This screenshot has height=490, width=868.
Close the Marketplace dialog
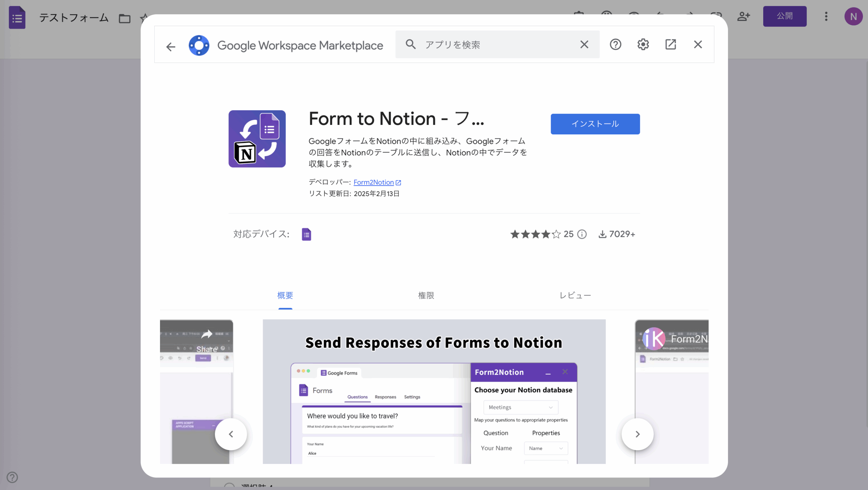coord(698,44)
